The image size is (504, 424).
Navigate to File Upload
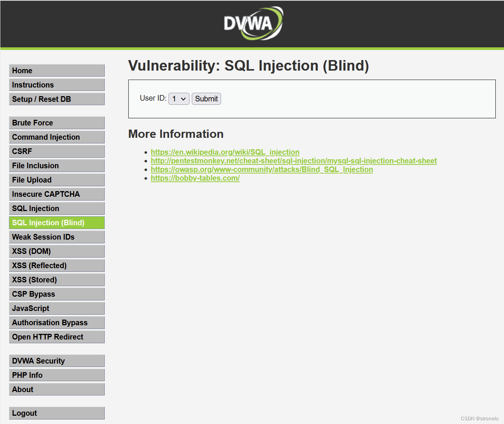57,180
